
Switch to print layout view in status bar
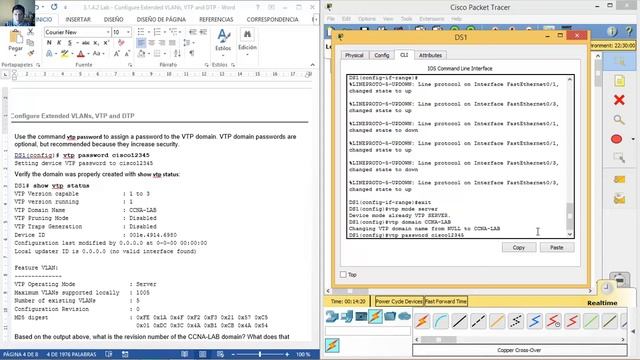[202, 354]
